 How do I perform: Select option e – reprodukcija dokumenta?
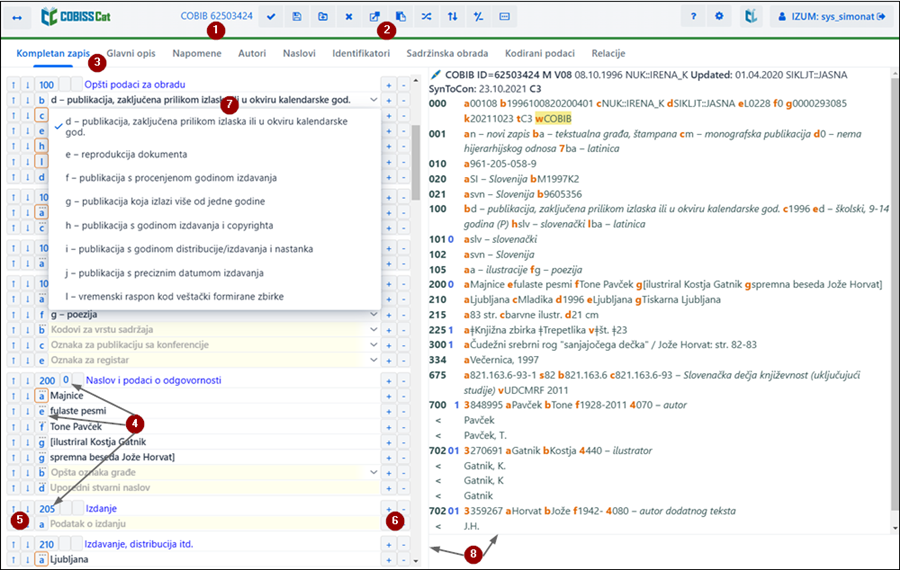click(x=215, y=154)
